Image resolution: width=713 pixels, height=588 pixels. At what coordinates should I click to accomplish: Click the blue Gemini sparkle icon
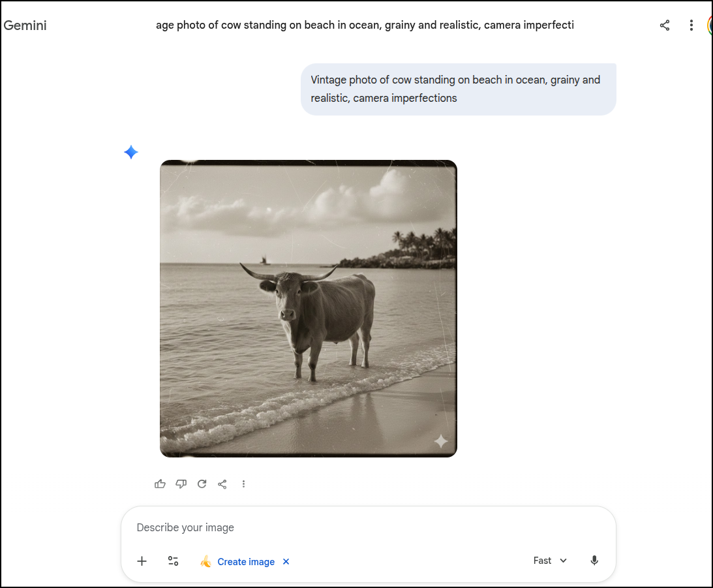(131, 152)
